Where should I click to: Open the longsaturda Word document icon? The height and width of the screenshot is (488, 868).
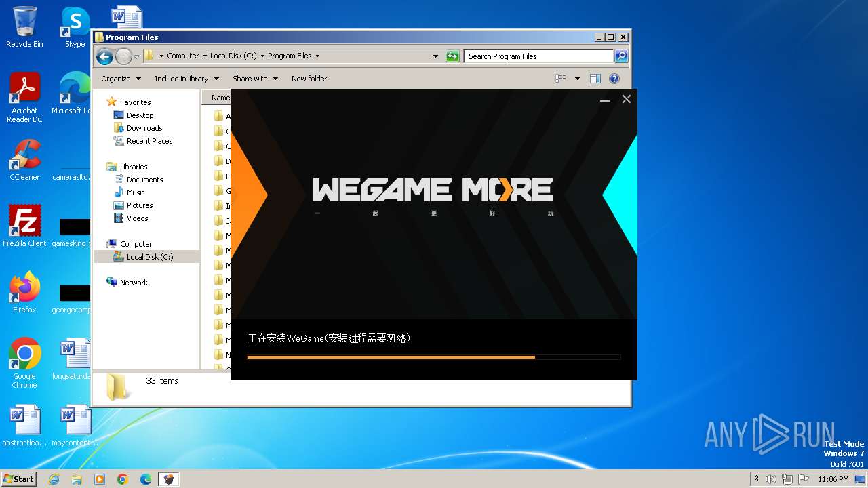pyautogui.click(x=72, y=359)
